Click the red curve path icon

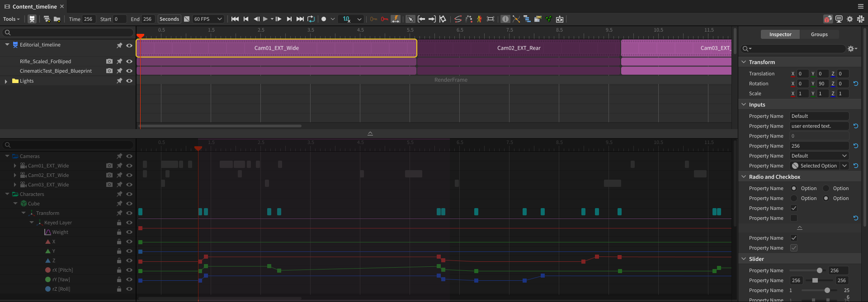458,19
